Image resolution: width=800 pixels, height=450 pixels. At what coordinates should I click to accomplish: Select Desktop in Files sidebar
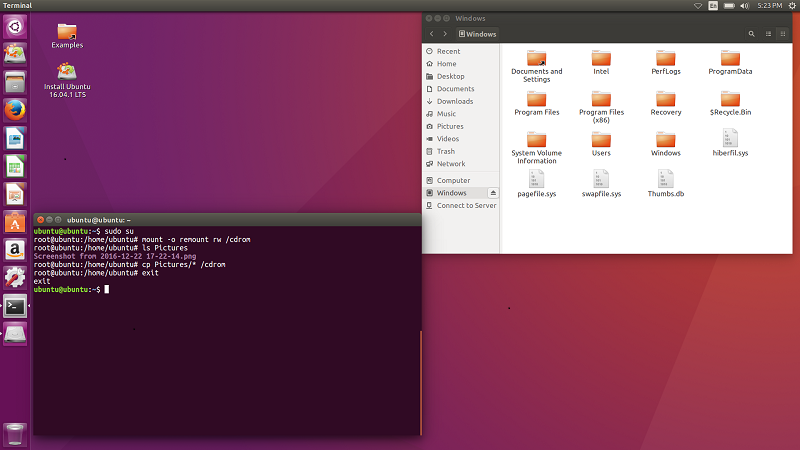point(461,76)
